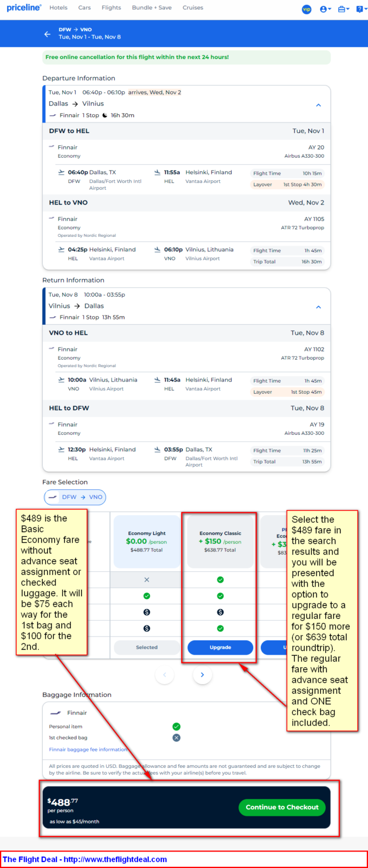The width and height of the screenshot is (368, 868).
Task: Click the Selected button under Economy Light
Action: click(147, 647)
